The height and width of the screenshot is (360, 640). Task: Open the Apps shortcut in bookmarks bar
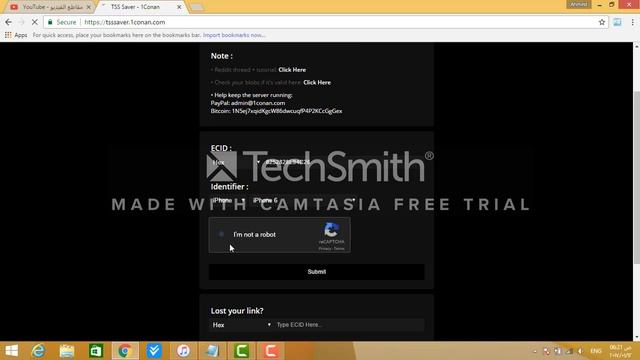pyautogui.click(x=16, y=35)
